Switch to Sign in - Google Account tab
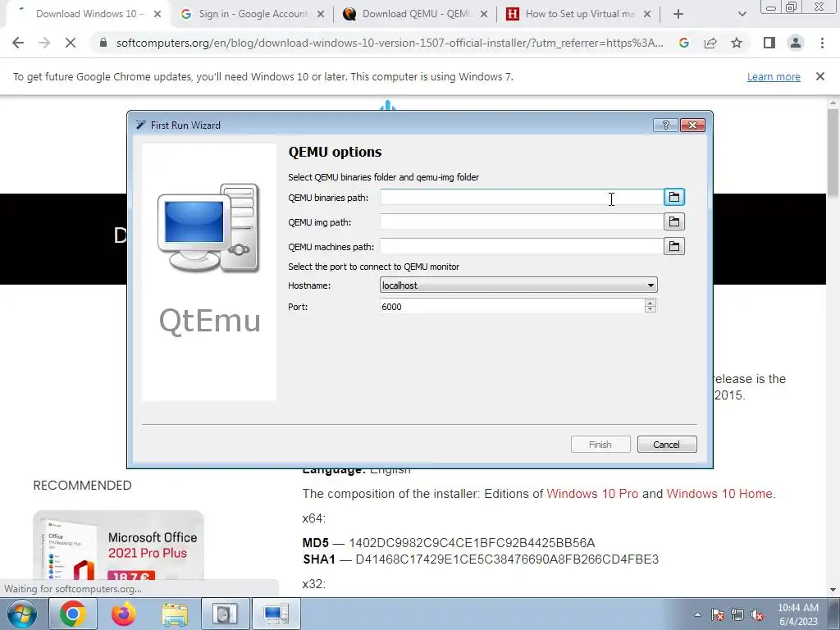Viewport: 840px width, 630px height. [x=253, y=14]
